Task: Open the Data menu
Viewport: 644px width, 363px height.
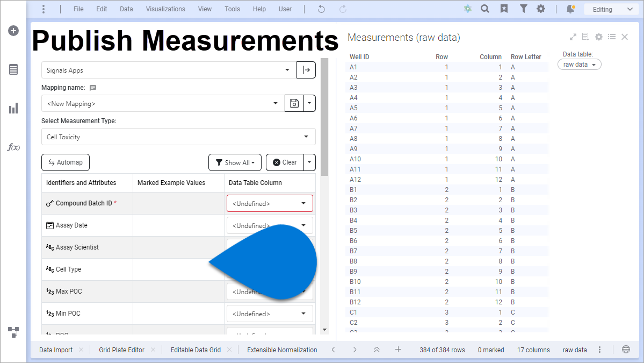Action: pyautogui.click(x=127, y=9)
